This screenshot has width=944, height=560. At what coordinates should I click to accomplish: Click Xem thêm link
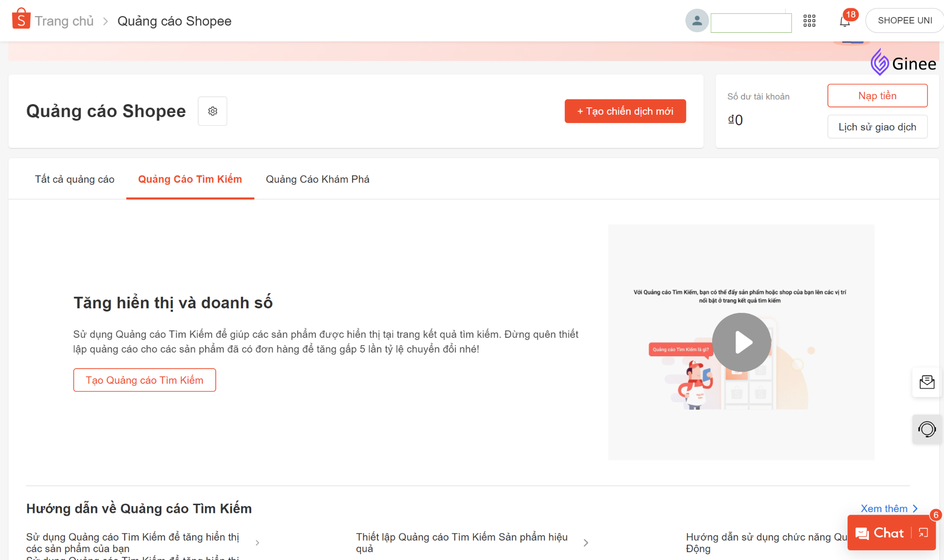pyautogui.click(x=889, y=508)
